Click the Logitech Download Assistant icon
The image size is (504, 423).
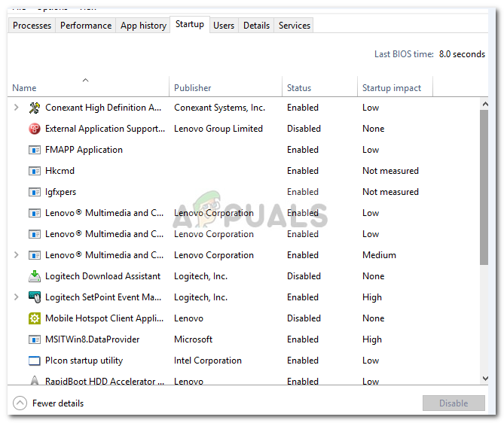coord(35,276)
